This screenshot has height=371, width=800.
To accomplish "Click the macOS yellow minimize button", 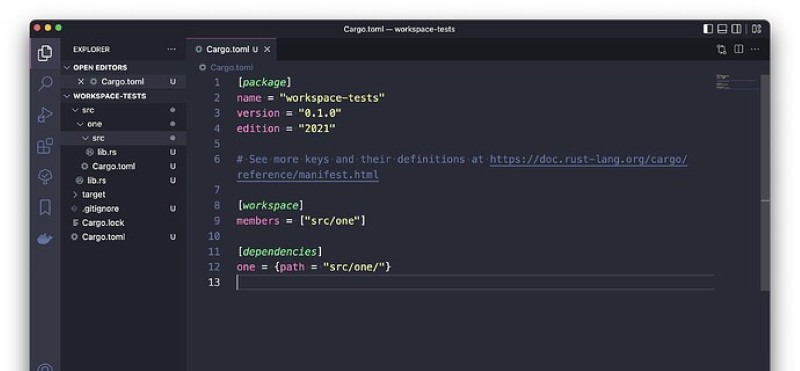I will pyautogui.click(x=48, y=28).
